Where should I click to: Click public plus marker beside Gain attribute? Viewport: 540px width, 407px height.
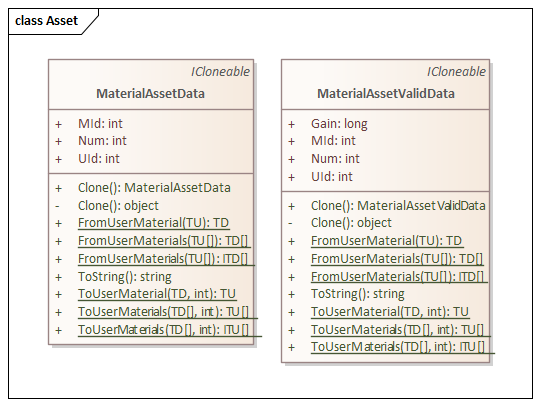click(291, 124)
